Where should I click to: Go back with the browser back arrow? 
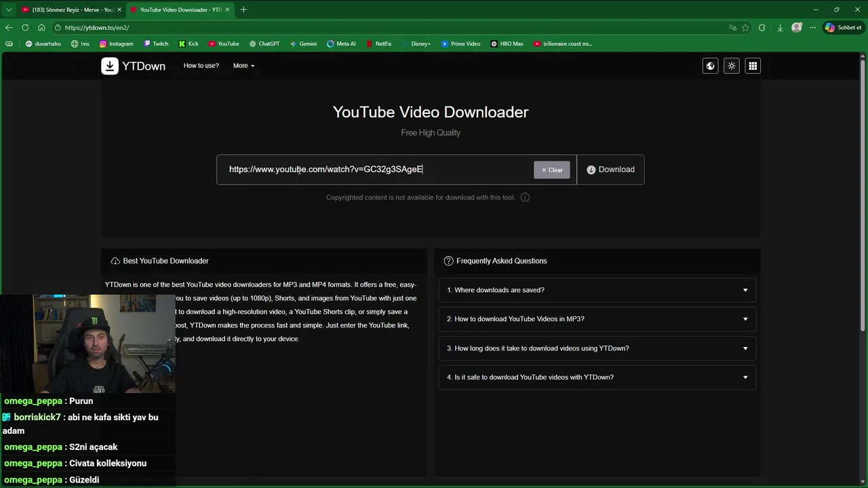9,28
